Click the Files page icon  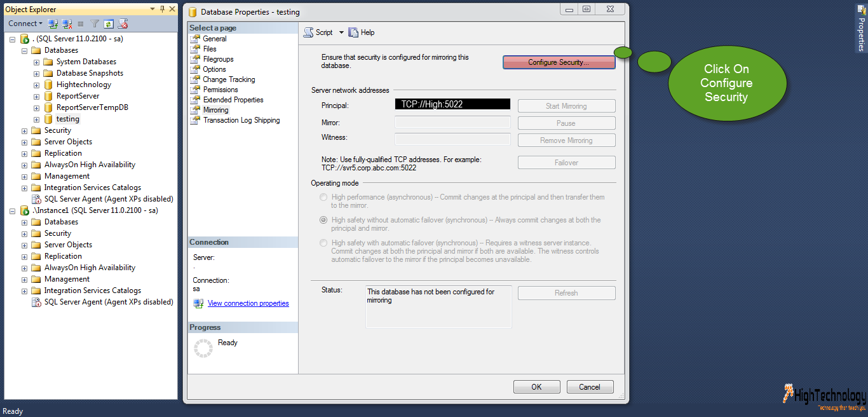pos(196,49)
